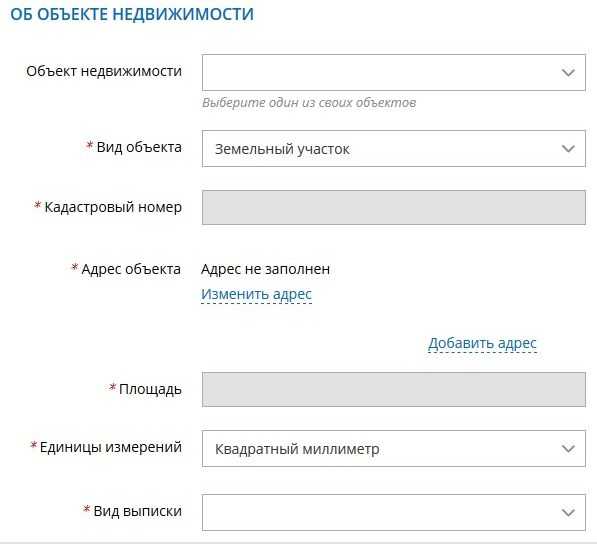
Task: Click the Изменить адрес link
Action: [x=257, y=294]
